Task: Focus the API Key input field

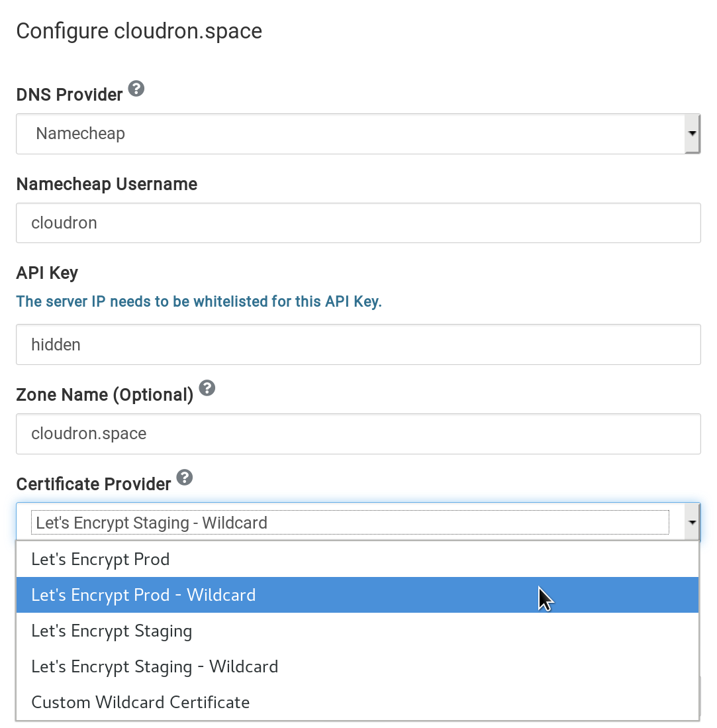Action: click(358, 344)
